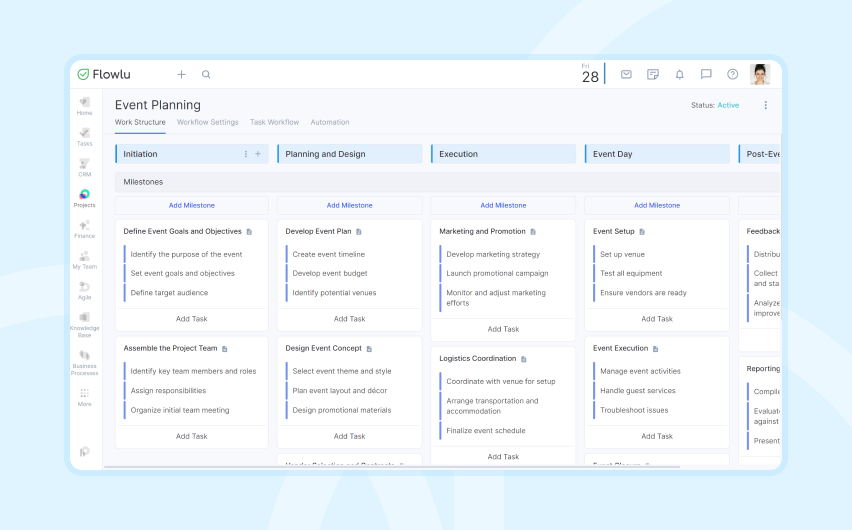Open the notifications bell
Viewport: 852px width, 530px height.
pyautogui.click(x=679, y=74)
